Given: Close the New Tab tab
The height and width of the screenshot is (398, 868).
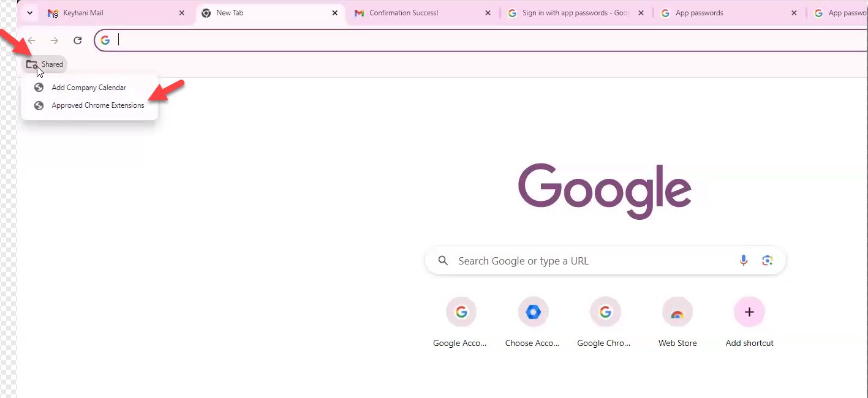Looking at the screenshot, I should [335, 13].
